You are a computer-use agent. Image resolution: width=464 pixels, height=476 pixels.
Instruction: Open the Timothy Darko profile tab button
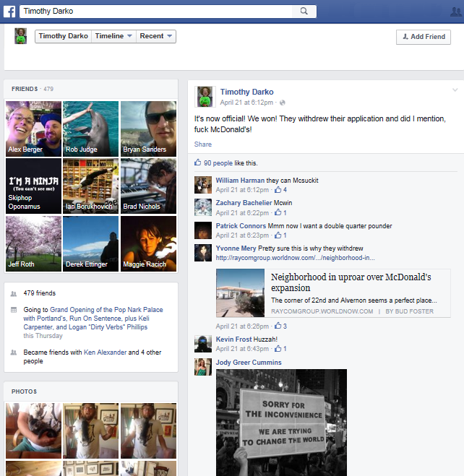click(x=63, y=36)
